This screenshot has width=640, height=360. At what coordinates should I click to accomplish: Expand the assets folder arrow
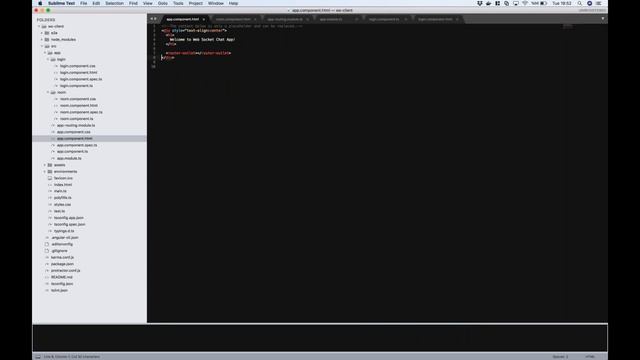tap(45, 165)
